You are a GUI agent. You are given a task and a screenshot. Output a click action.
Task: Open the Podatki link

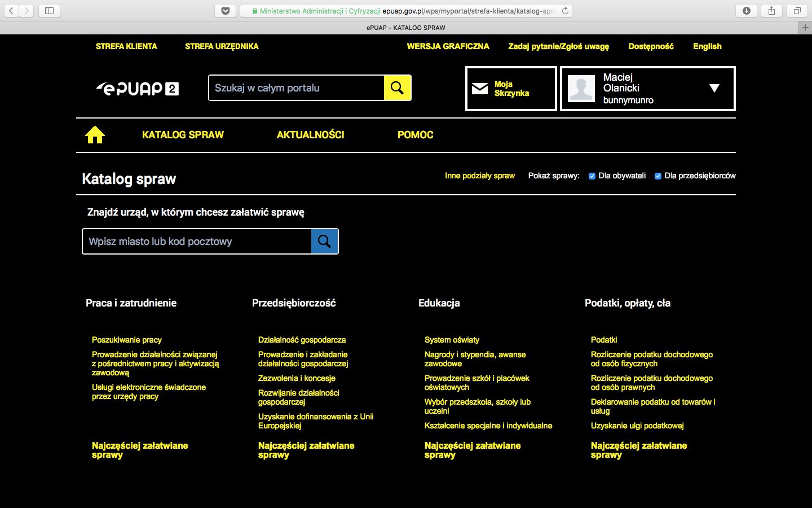pyautogui.click(x=604, y=340)
